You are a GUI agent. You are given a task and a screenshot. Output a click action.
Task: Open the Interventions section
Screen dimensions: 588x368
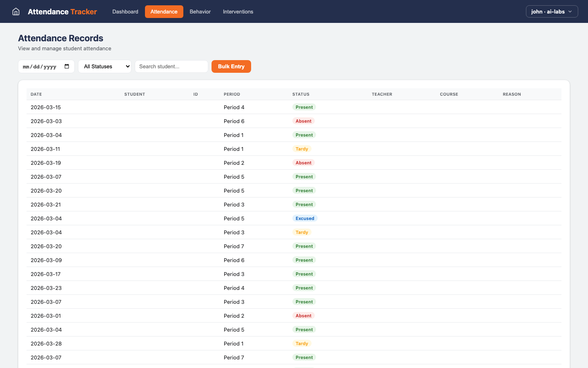[x=238, y=11]
